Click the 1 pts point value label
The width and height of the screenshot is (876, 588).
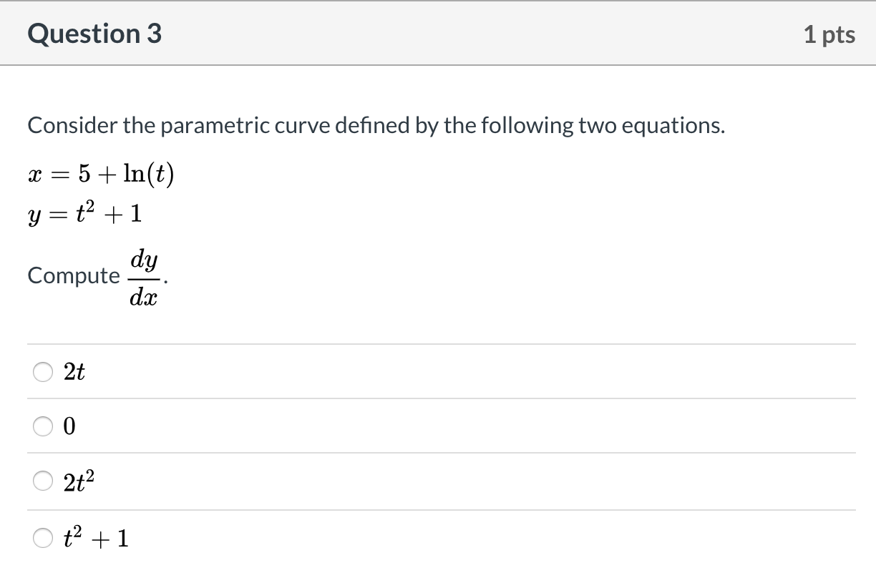coord(831,34)
